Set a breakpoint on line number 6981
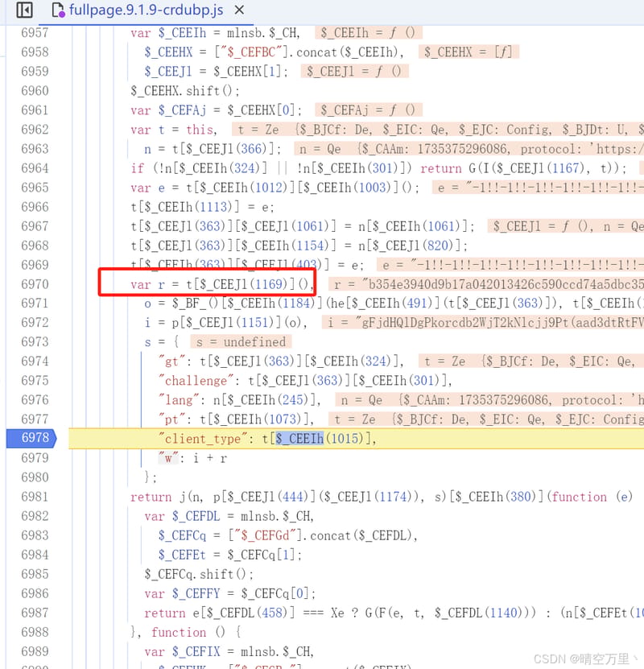Viewport: 644px width, 669px height. pos(35,497)
